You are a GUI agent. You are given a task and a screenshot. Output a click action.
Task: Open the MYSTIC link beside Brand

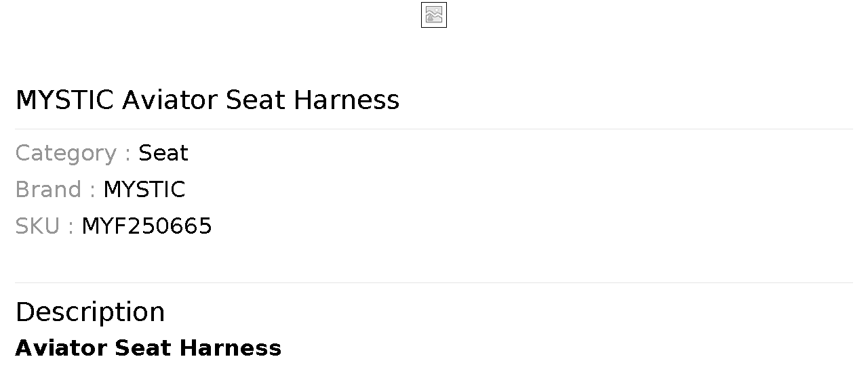(x=144, y=190)
